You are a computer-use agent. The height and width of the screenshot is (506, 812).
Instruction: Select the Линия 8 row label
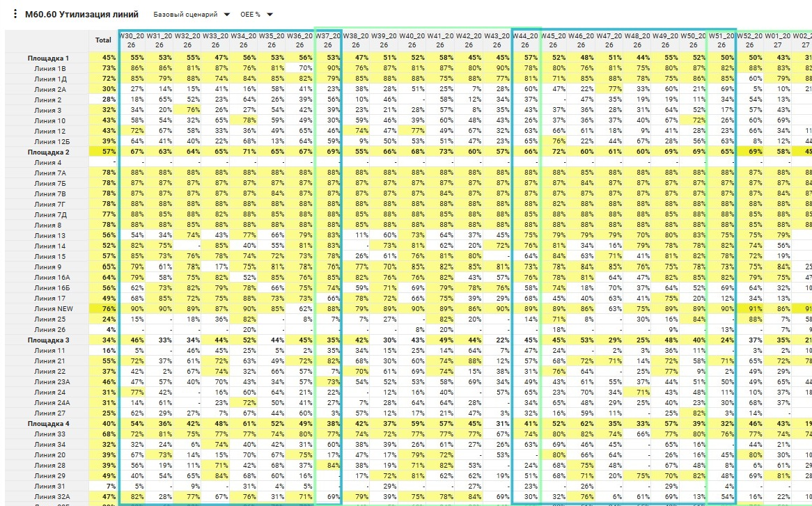(x=47, y=225)
